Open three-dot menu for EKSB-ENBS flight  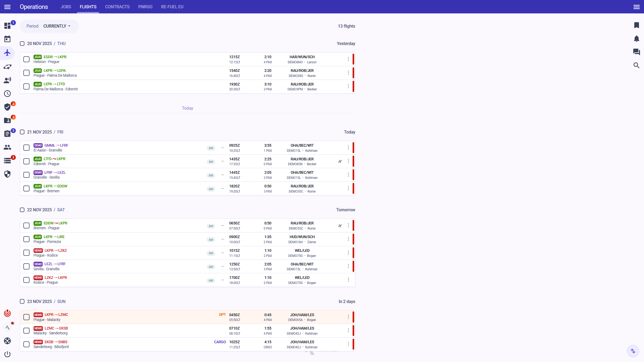tap(348, 344)
